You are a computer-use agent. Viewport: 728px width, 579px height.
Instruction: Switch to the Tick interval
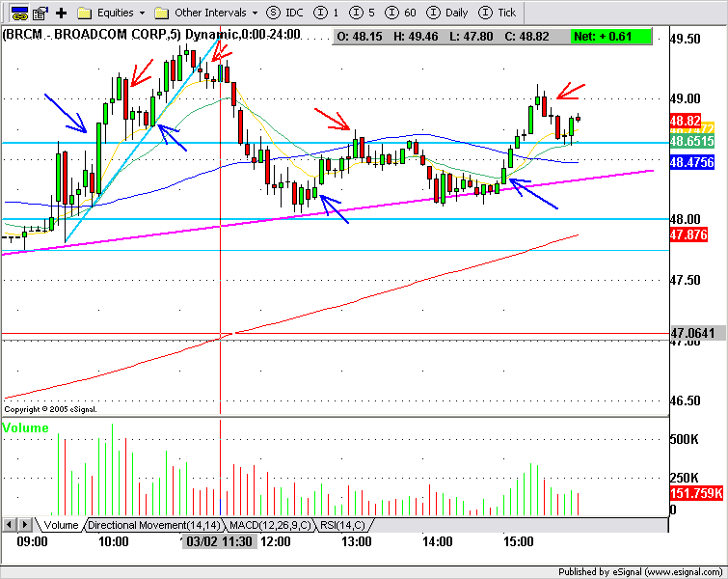tap(497, 13)
